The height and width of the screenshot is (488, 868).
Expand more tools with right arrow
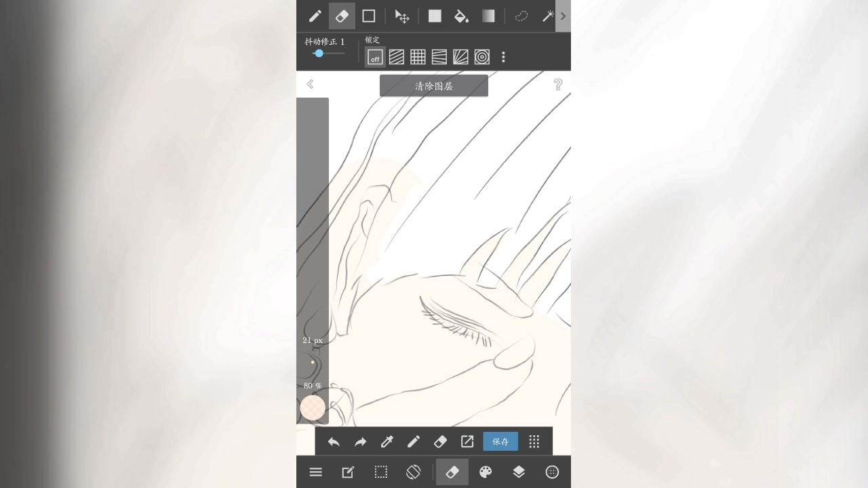pos(563,16)
